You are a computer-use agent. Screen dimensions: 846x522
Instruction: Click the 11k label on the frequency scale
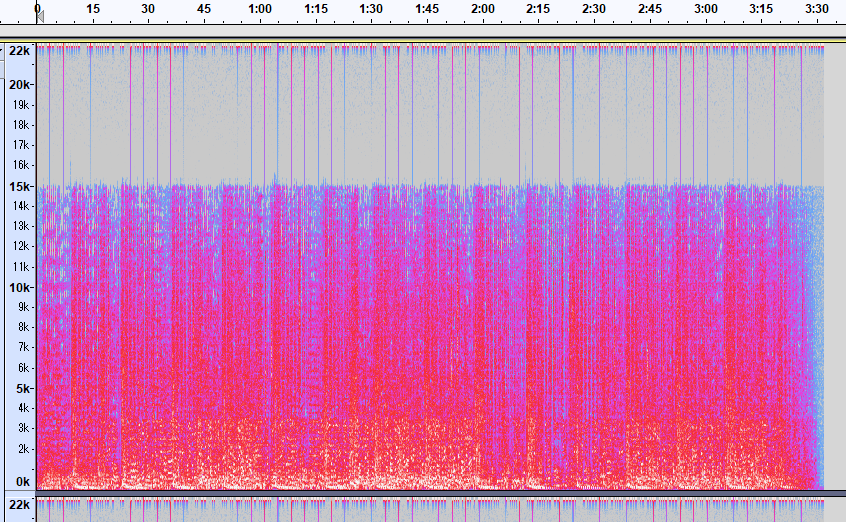pos(21,267)
